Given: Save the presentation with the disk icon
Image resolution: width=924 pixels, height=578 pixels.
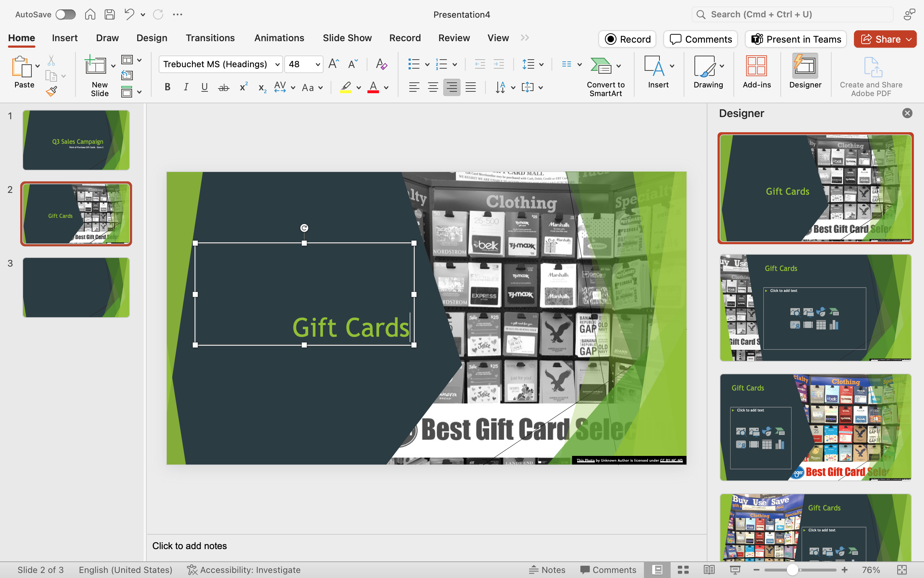Looking at the screenshot, I should pos(110,14).
